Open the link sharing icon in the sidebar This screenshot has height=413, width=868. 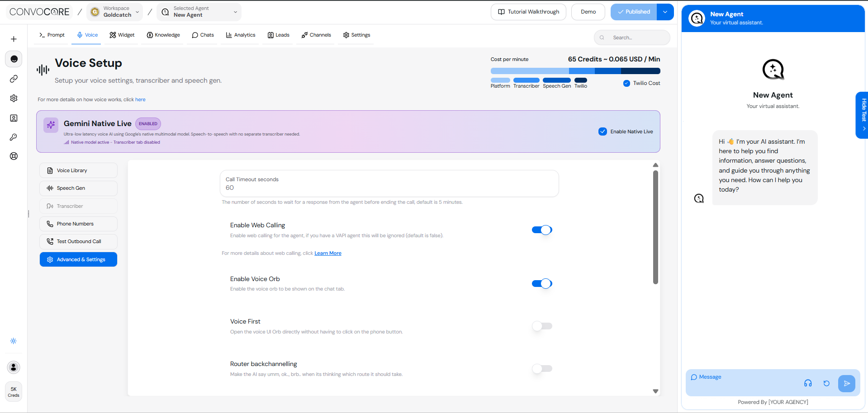14,79
